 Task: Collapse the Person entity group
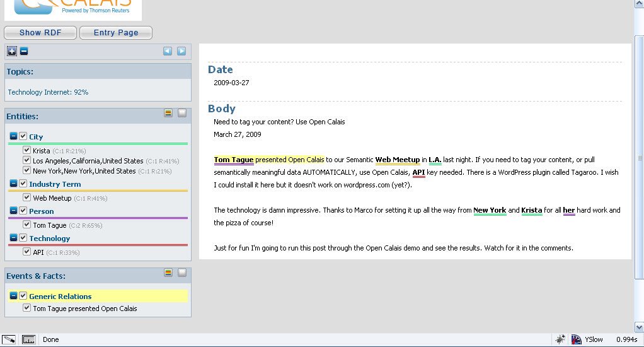[x=14, y=211]
